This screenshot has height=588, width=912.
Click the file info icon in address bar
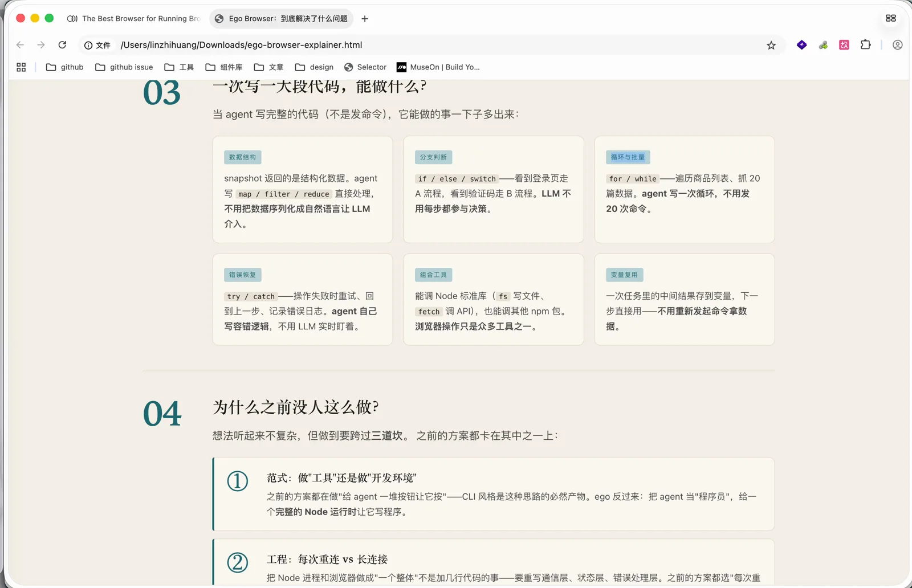[97, 45]
